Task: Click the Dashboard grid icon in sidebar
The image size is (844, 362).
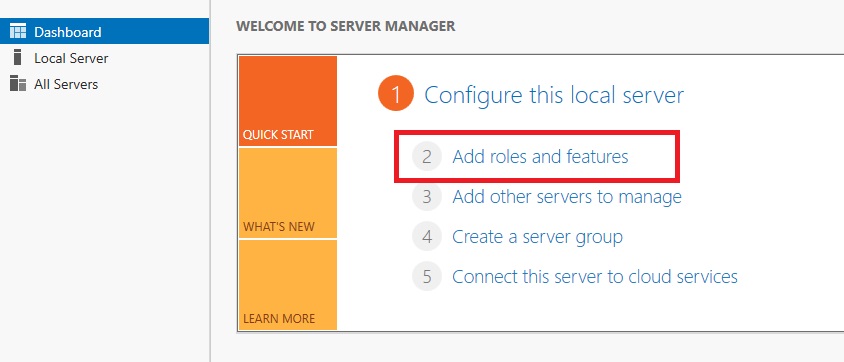Action: tap(18, 31)
